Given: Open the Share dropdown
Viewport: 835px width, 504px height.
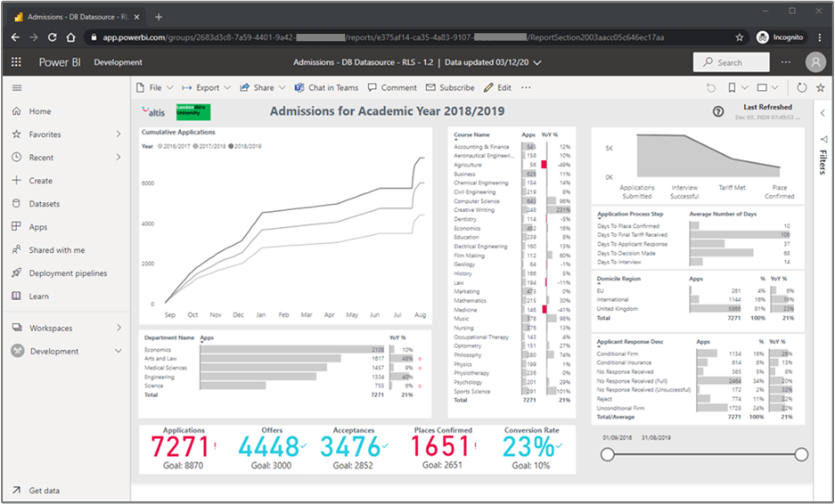Looking at the screenshot, I should click(263, 88).
